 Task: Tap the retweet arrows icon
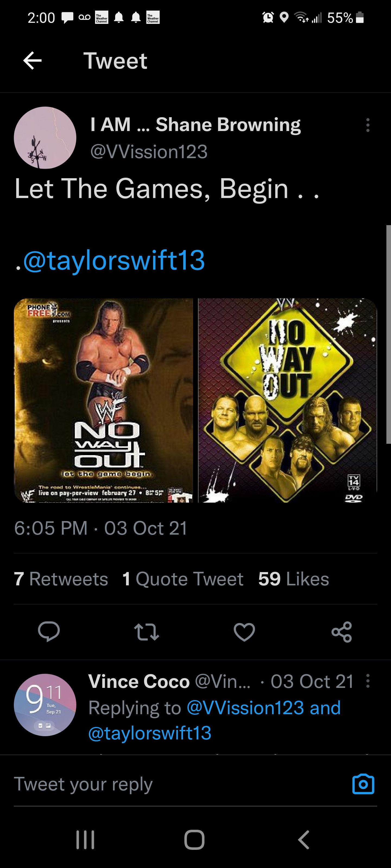click(146, 632)
